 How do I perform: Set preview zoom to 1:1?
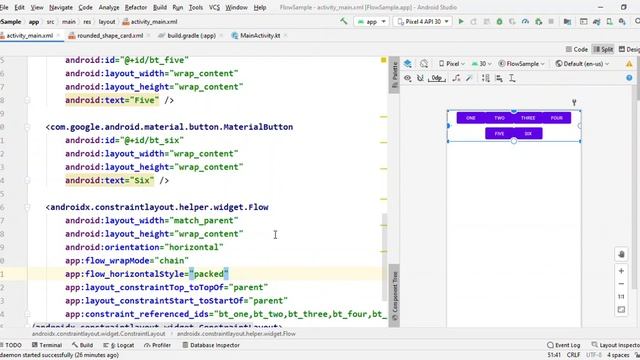[x=621, y=297]
